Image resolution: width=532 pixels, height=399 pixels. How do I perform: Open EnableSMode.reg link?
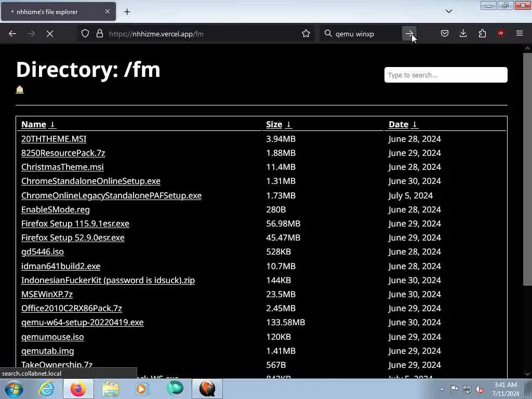56,210
